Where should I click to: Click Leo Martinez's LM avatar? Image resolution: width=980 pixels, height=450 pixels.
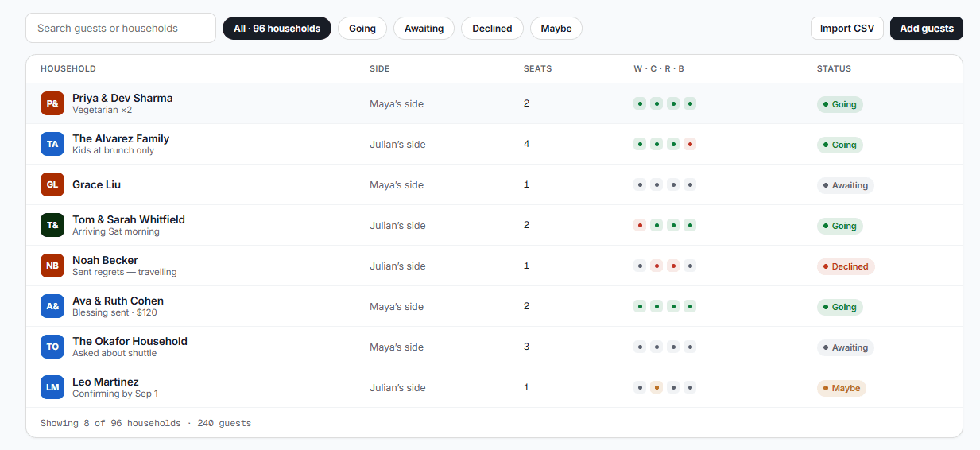coord(52,387)
